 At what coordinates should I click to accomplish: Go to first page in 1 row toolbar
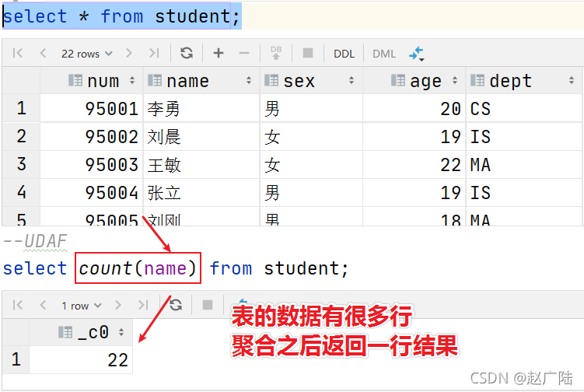coord(18,305)
